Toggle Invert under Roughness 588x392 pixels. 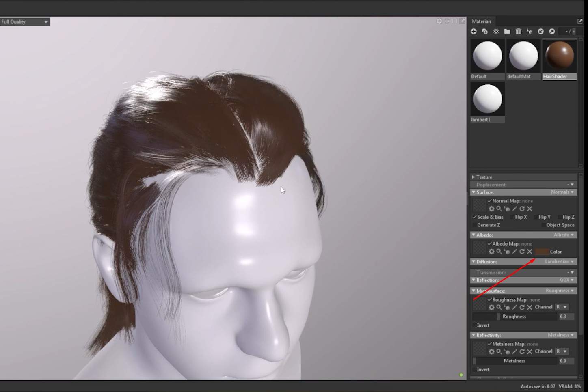[474, 325]
